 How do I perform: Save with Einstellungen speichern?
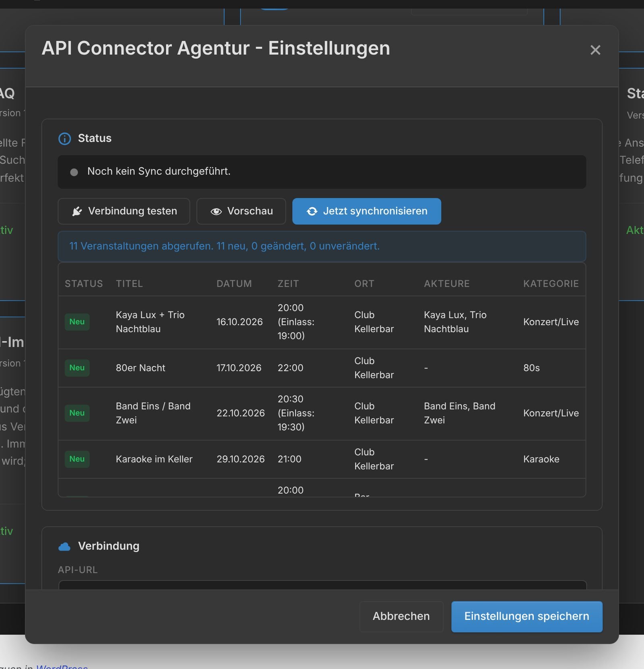pos(527,616)
